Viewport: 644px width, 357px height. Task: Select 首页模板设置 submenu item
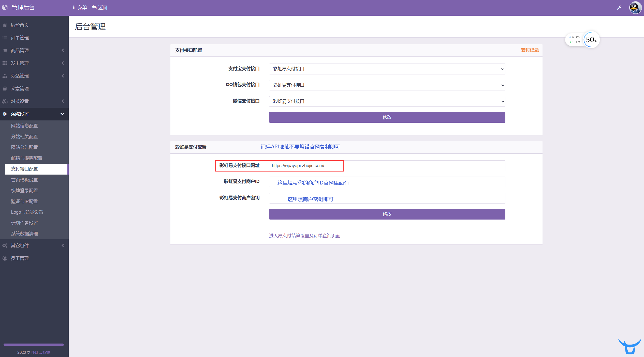[x=36, y=180]
